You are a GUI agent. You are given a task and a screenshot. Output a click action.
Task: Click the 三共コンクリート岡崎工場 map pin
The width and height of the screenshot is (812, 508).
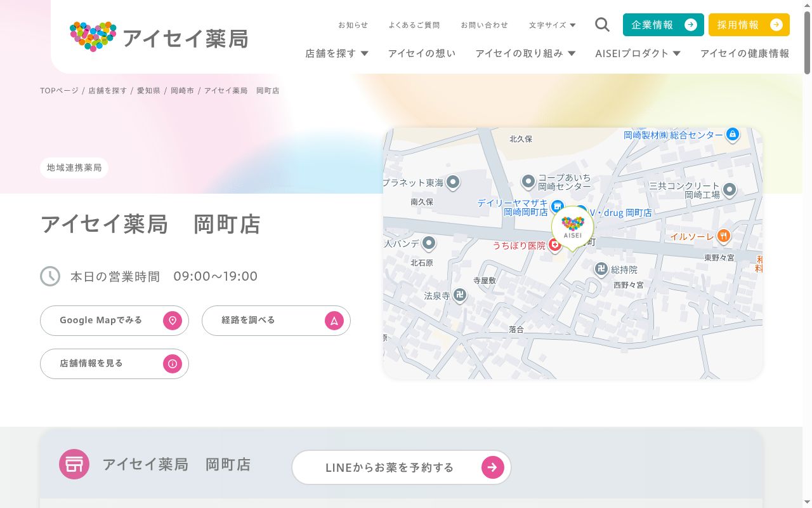point(730,189)
